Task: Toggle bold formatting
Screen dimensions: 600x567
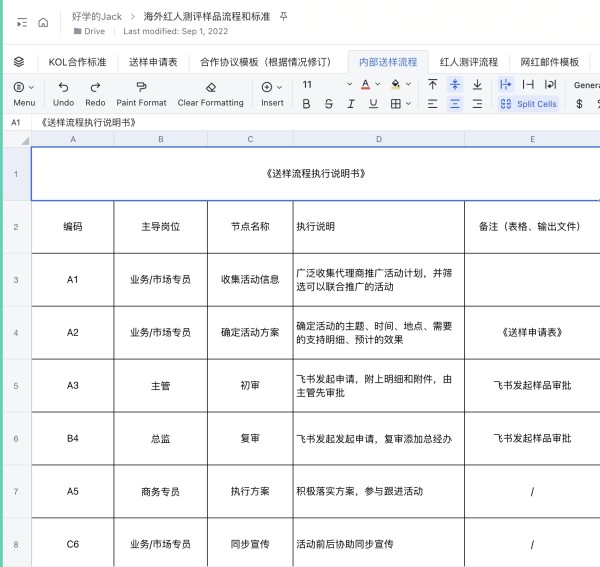Action: [306, 104]
